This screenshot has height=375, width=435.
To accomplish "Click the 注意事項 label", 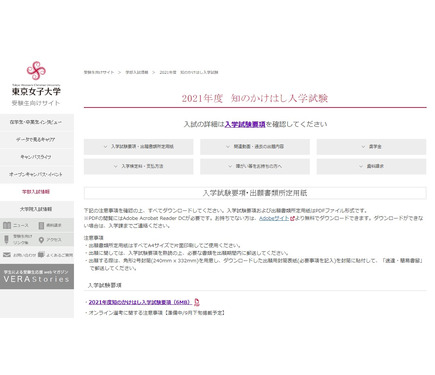I will (x=94, y=238).
